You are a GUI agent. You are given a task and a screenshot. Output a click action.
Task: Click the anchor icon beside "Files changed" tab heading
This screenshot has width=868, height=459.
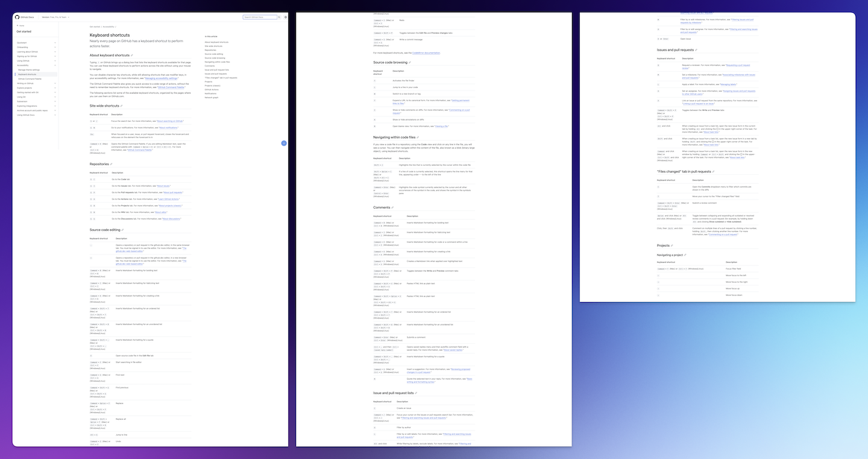714,171
